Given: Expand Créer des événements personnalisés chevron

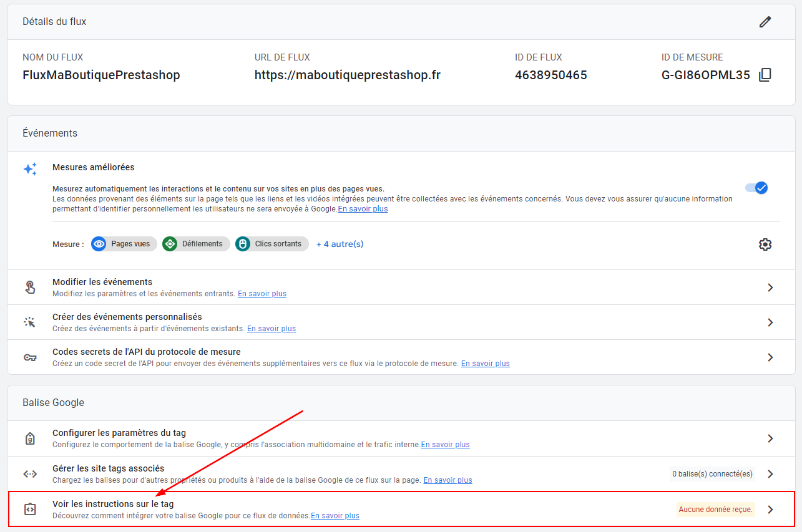Looking at the screenshot, I should click(x=770, y=322).
